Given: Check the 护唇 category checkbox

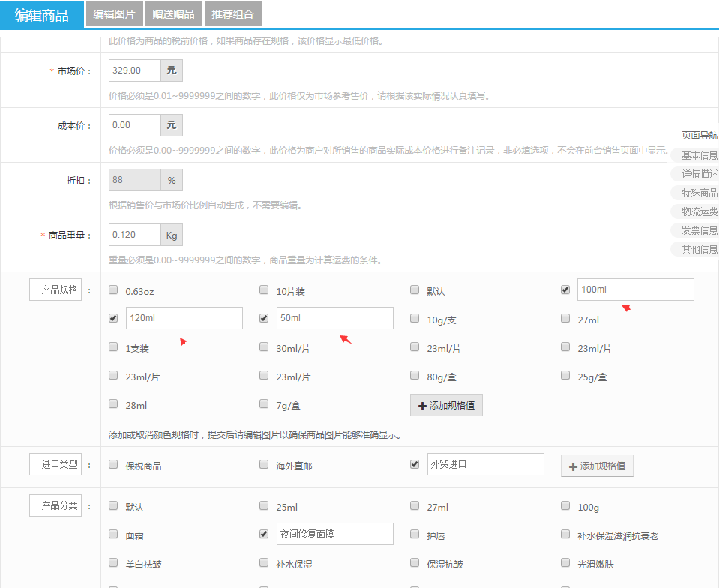Looking at the screenshot, I should click(415, 534).
